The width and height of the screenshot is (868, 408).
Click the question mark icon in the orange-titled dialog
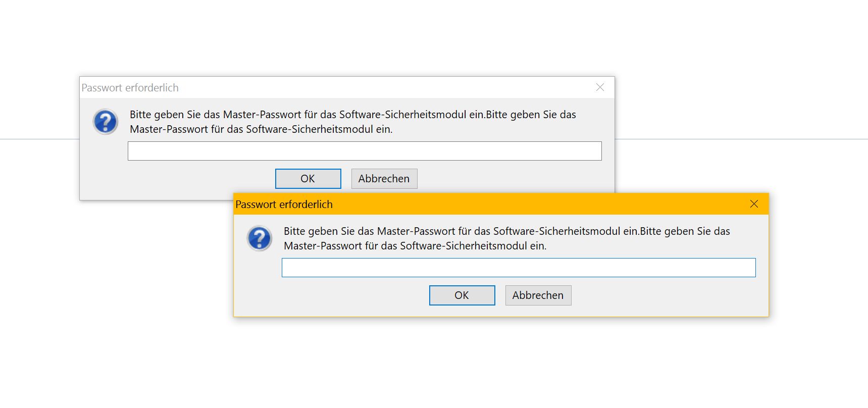tap(260, 238)
